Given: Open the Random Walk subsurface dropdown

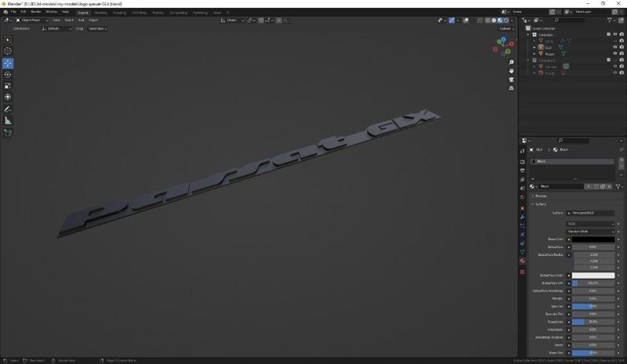Looking at the screenshot, I should point(590,232).
